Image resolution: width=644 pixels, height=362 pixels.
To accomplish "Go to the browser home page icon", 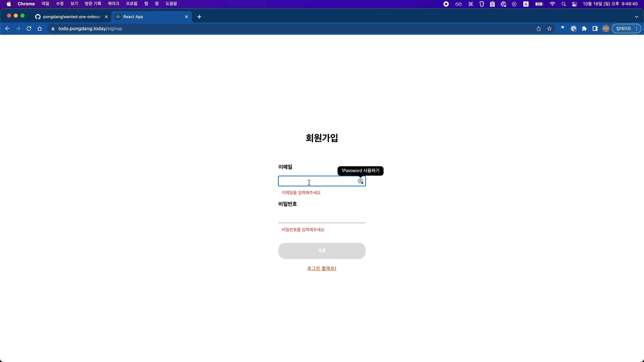I will click(40, 28).
